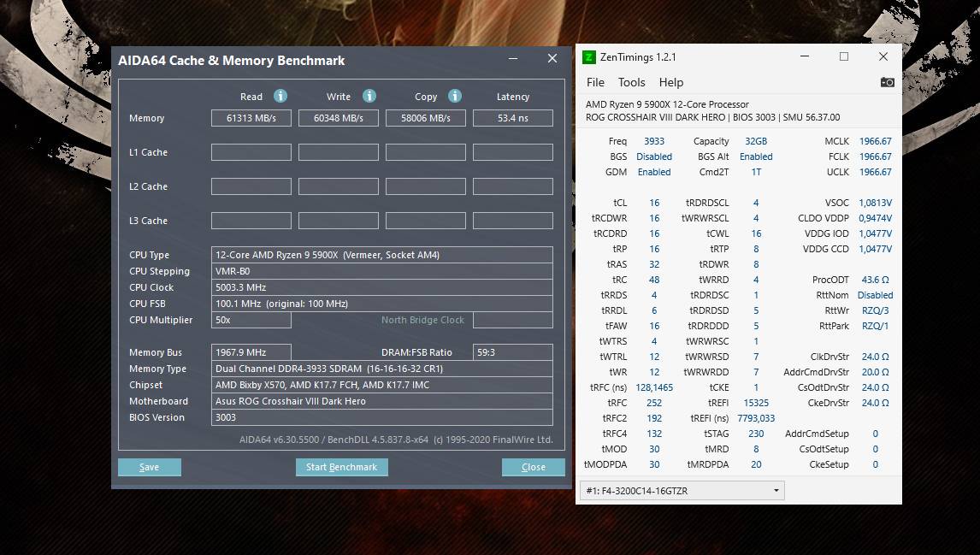Image resolution: width=980 pixels, height=555 pixels.
Task: Click Memory Bus value 1967.9 MHz
Action: 251,352
